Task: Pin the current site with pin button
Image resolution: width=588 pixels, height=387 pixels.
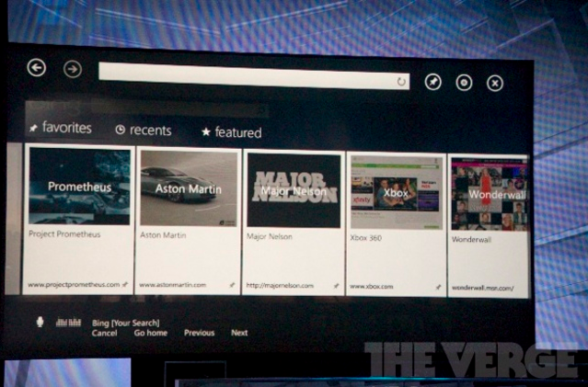Action: [x=433, y=82]
